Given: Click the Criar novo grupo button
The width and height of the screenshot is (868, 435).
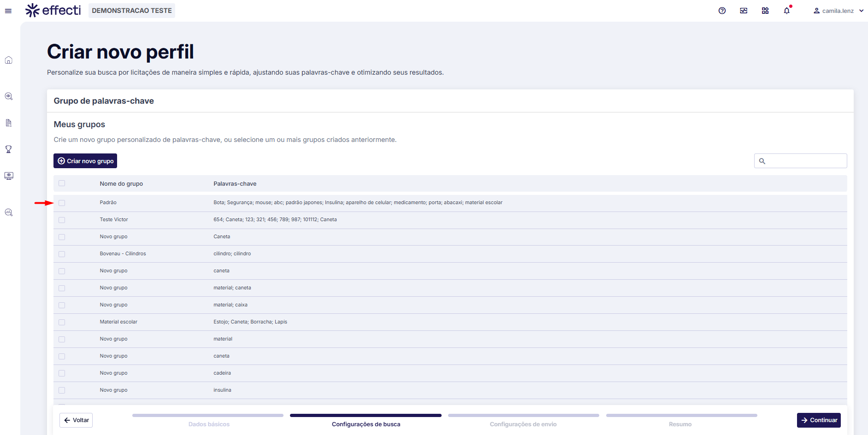Looking at the screenshot, I should (x=85, y=161).
